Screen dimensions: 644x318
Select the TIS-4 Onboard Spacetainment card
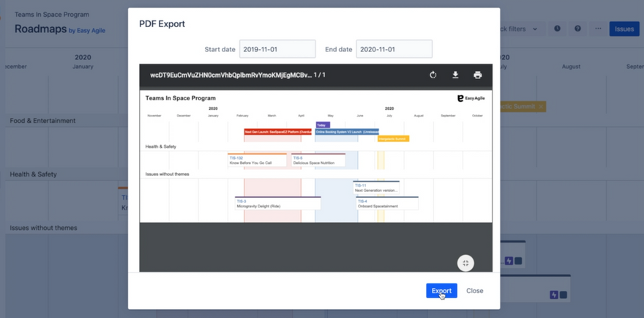[x=387, y=203]
